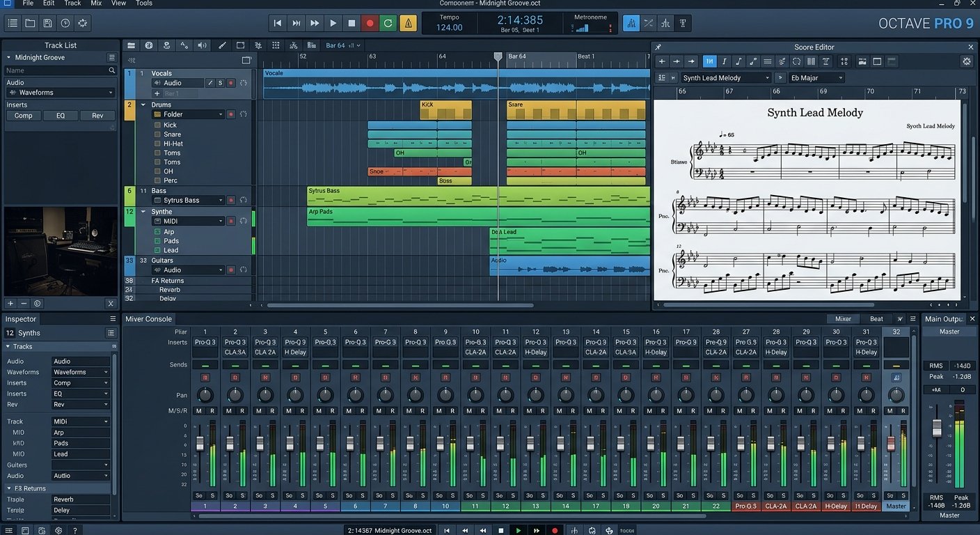980x535 pixels.
Task: Click the shuffle crossfade icon beside Metronome
Action: point(649,23)
